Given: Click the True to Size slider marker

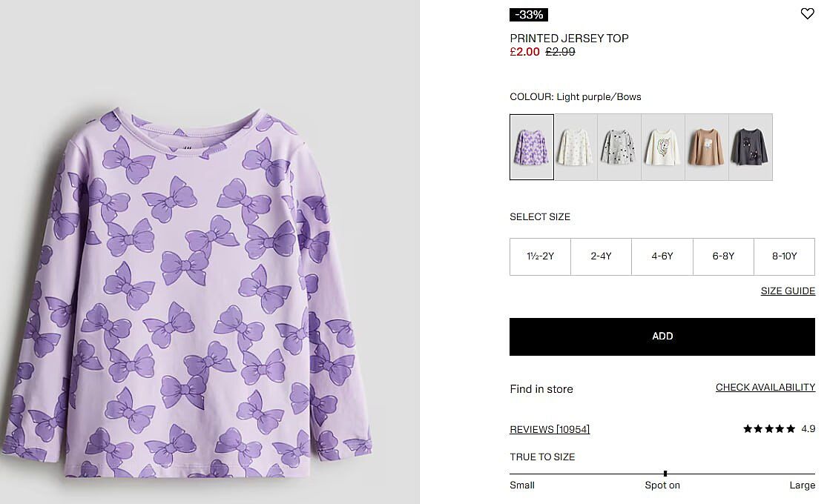Looking at the screenshot, I should tap(665, 473).
